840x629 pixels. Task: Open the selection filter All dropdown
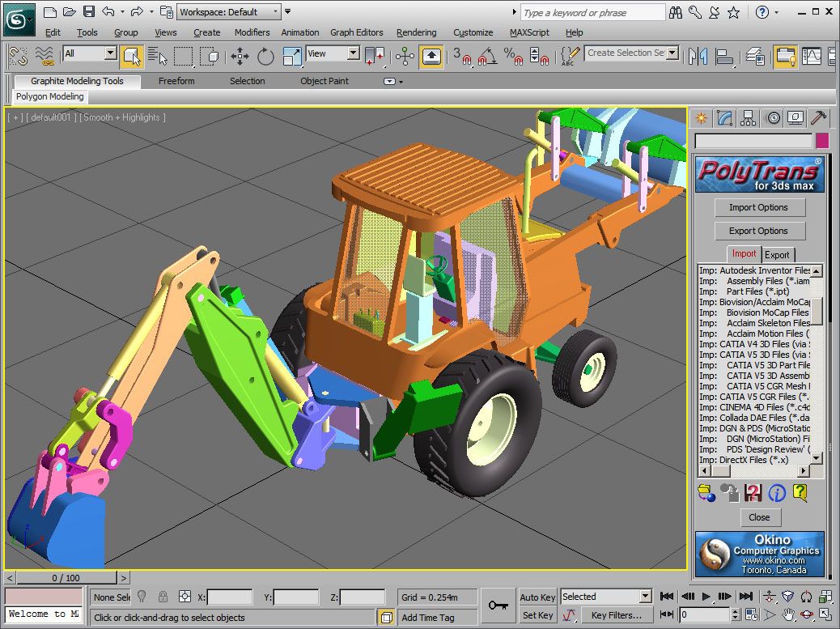[x=90, y=53]
